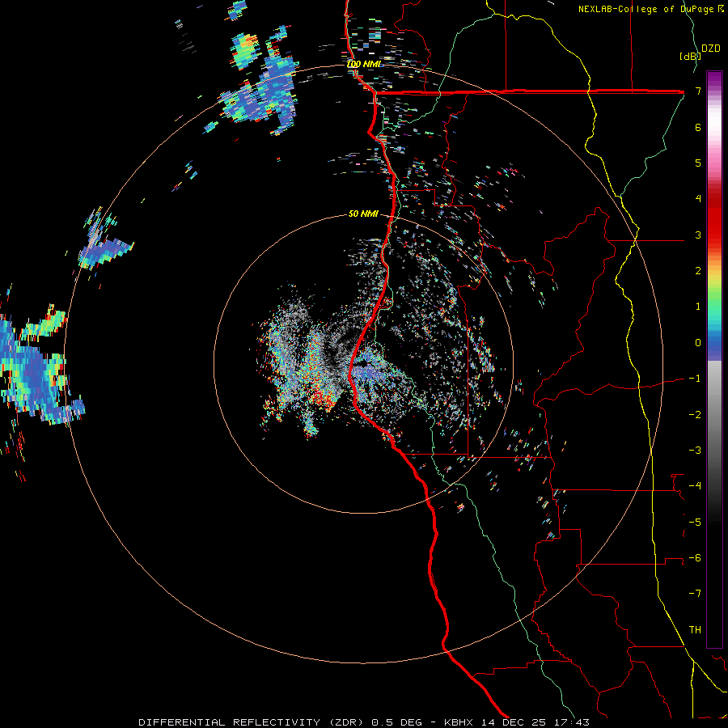
Task: Select the 2 value on color scale
Action: [x=698, y=271]
